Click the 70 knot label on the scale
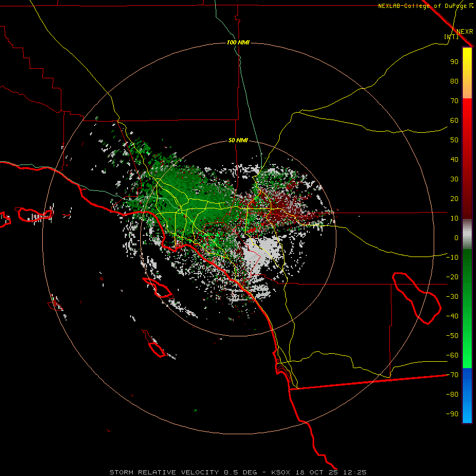This screenshot has width=476, height=476. [454, 101]
